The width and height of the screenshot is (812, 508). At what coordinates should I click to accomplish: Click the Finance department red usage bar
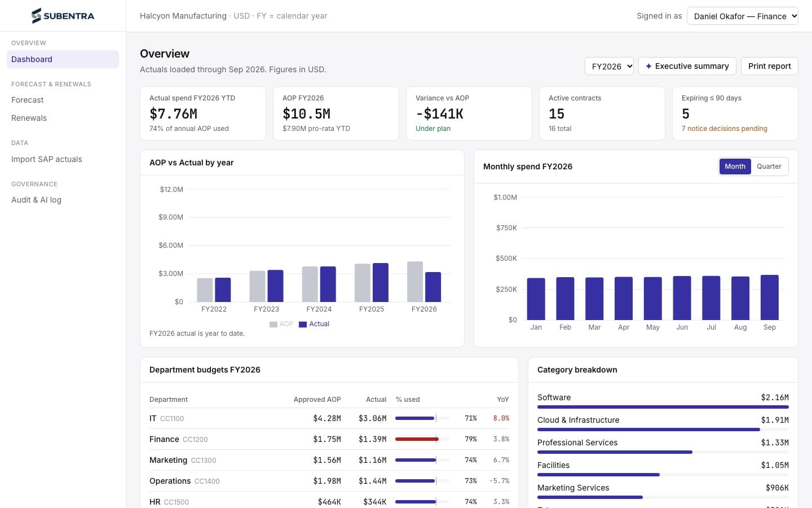[x=417, y=439]
